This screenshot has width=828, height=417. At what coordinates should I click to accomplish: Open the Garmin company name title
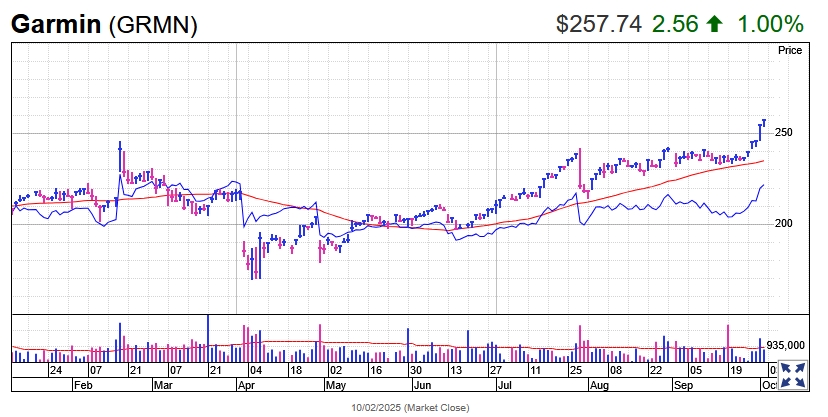56,25
